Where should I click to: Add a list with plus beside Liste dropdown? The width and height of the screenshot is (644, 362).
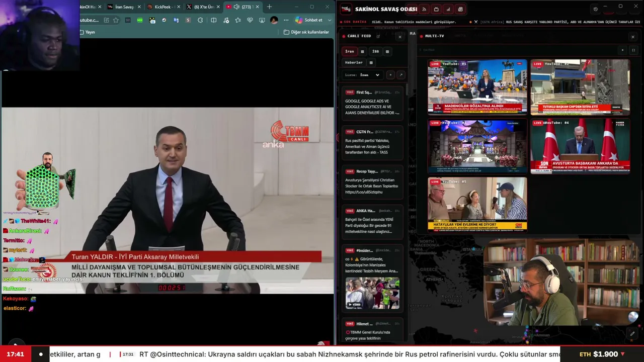pos(390,75)
